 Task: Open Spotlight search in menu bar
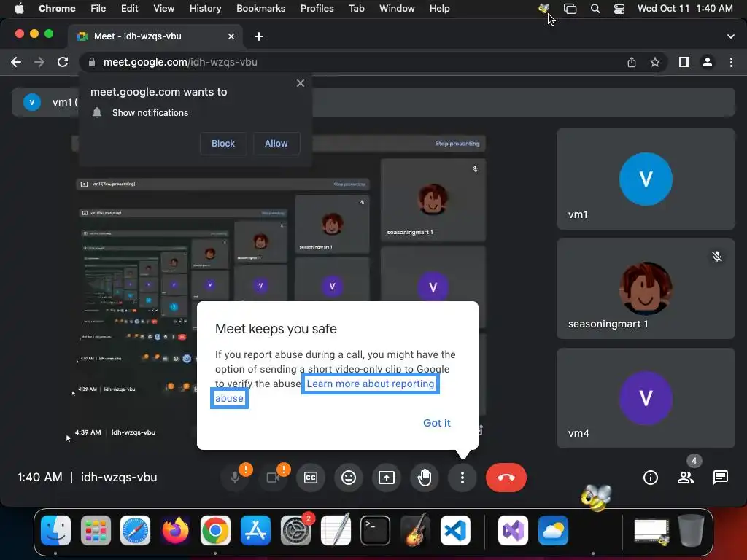pyautogui.click(x=595, y=9)
